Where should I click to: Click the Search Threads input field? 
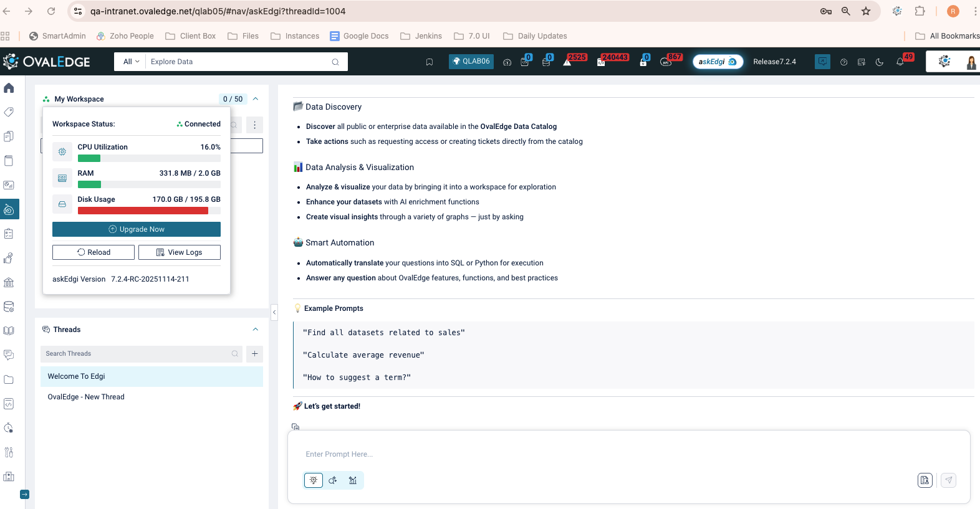click(x=142, y=354)
